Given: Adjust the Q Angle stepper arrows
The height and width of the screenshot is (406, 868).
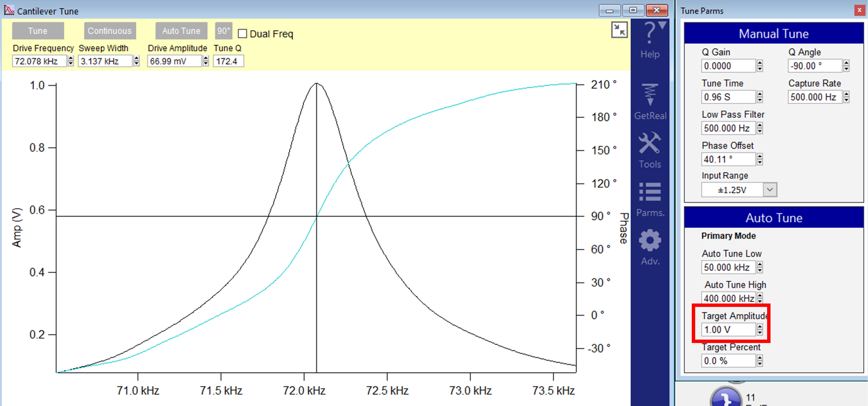Looking at the screenshot, I should [x=846, y=66].
